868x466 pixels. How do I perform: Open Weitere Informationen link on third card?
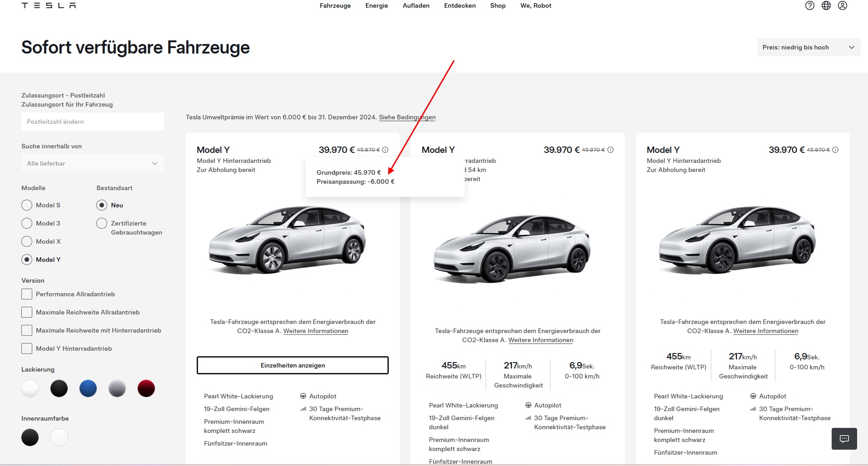click(x=766, y=331)
